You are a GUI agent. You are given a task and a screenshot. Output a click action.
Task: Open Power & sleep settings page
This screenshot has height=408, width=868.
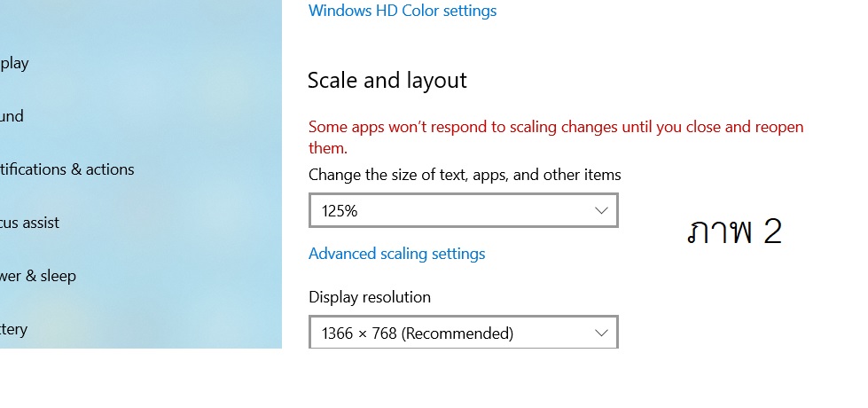coord(38,276)
